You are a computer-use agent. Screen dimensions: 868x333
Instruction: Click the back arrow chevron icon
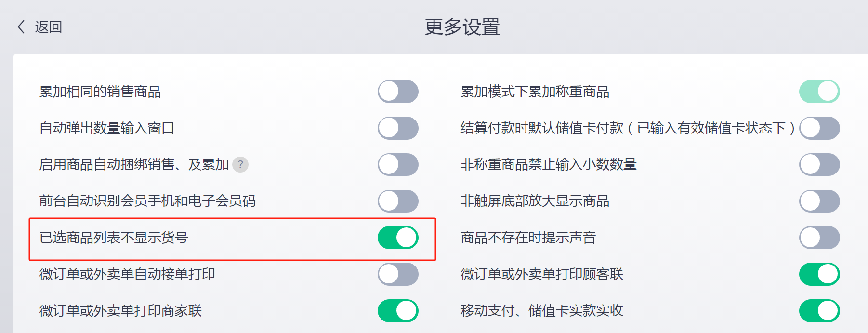pos(21,27)
